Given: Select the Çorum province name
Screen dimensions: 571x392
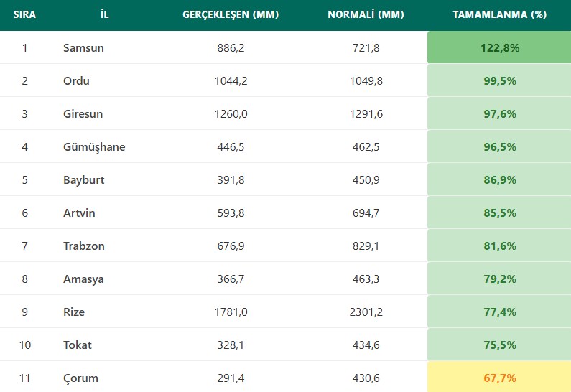Looking at the screenshot, I should (x=80, y=378).
